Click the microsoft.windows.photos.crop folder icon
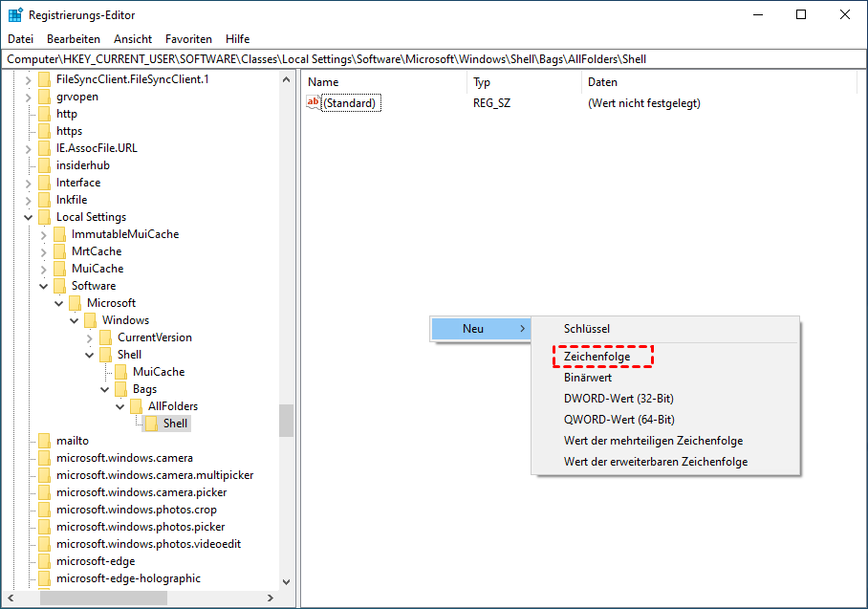Screen dimensions: 868x609 (45, 510)
